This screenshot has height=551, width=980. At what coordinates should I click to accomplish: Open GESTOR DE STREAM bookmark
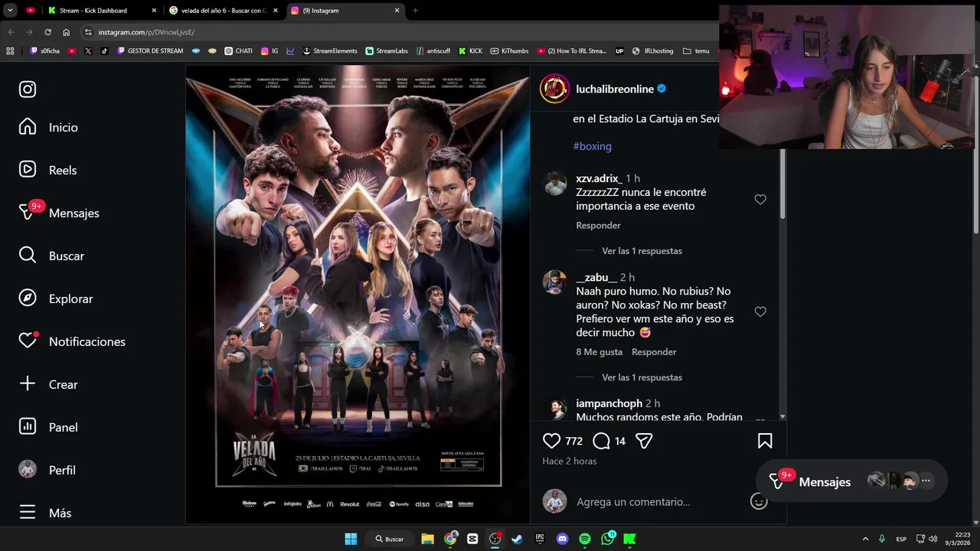point(149,51)
